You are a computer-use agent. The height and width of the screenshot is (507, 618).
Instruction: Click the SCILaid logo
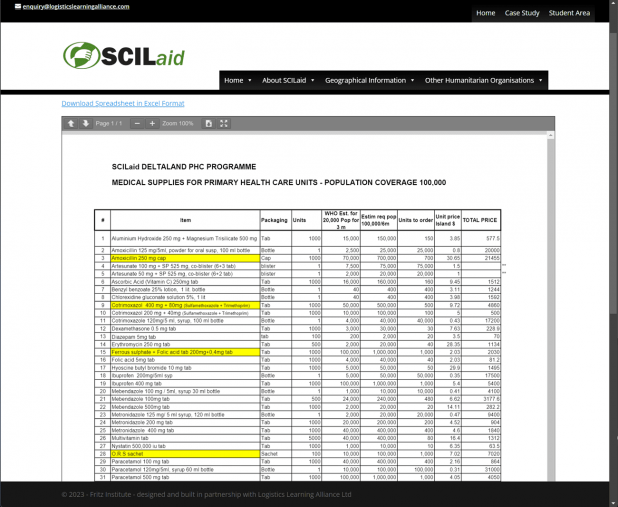124,55
